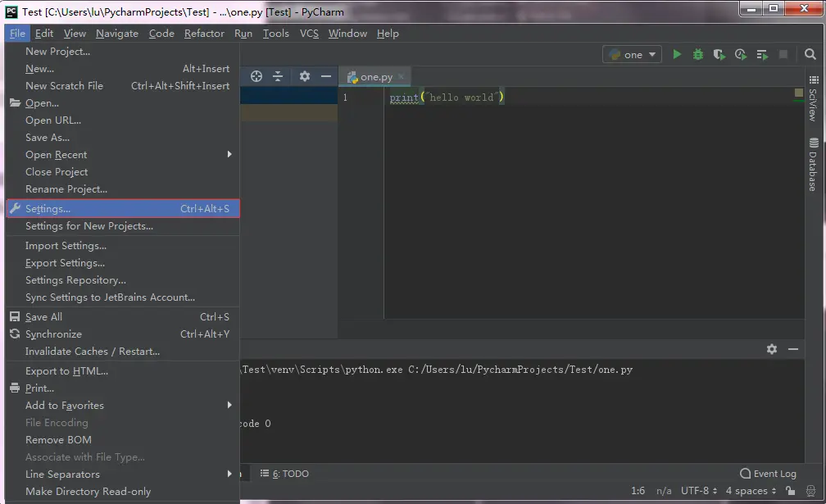Open the Database side panel
The width and height of the screenshot is (826, 504).
click(814, 165)
